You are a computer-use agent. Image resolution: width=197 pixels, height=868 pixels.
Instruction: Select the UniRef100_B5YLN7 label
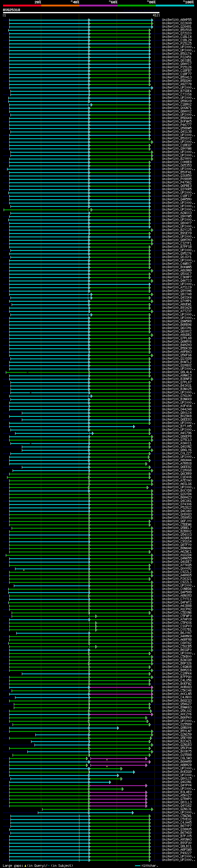[x=177, y=731]
